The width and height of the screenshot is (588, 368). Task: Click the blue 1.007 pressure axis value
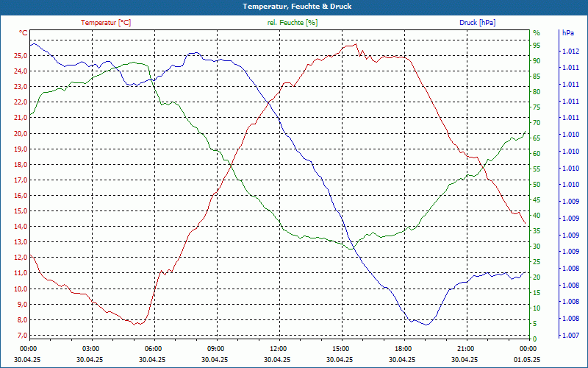tap(571, 336)
